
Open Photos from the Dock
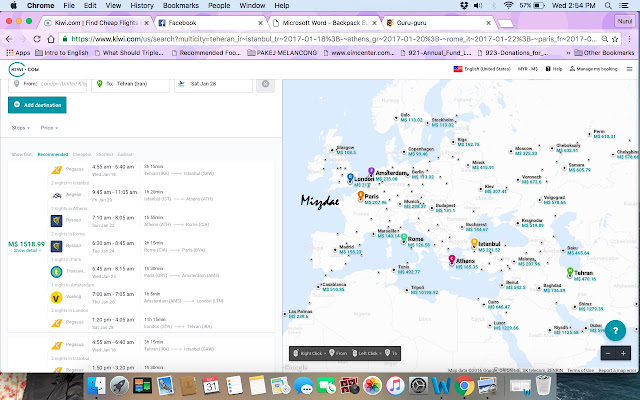point(372,385)
